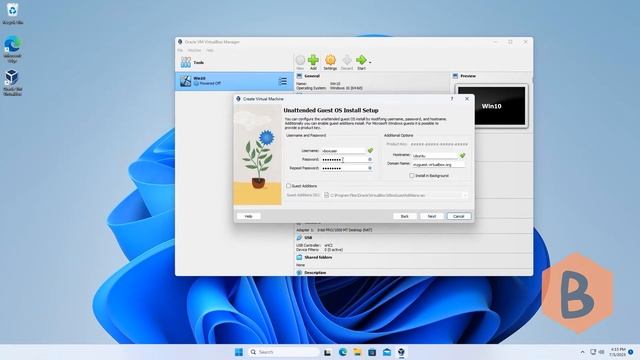This screenshot has width=640, height=360.
Task: Click into the Domain Name field
Action: click(438, 164)
